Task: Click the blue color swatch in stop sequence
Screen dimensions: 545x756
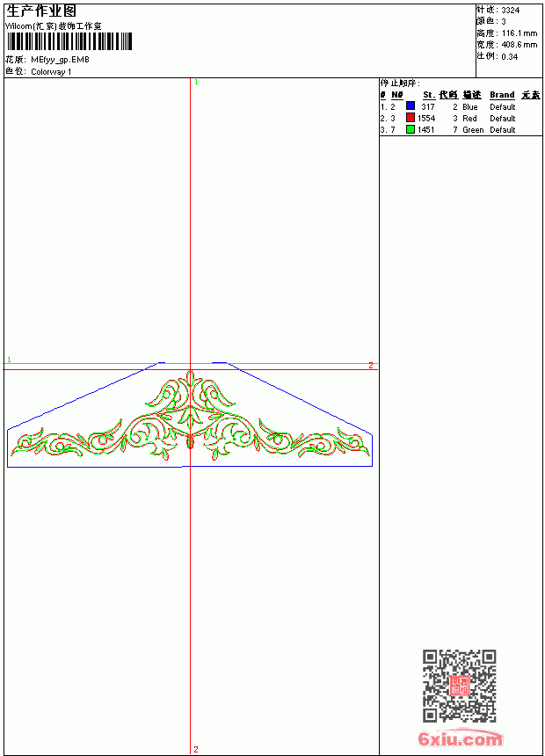Action: pyautogui.click(x=411, y=105)
